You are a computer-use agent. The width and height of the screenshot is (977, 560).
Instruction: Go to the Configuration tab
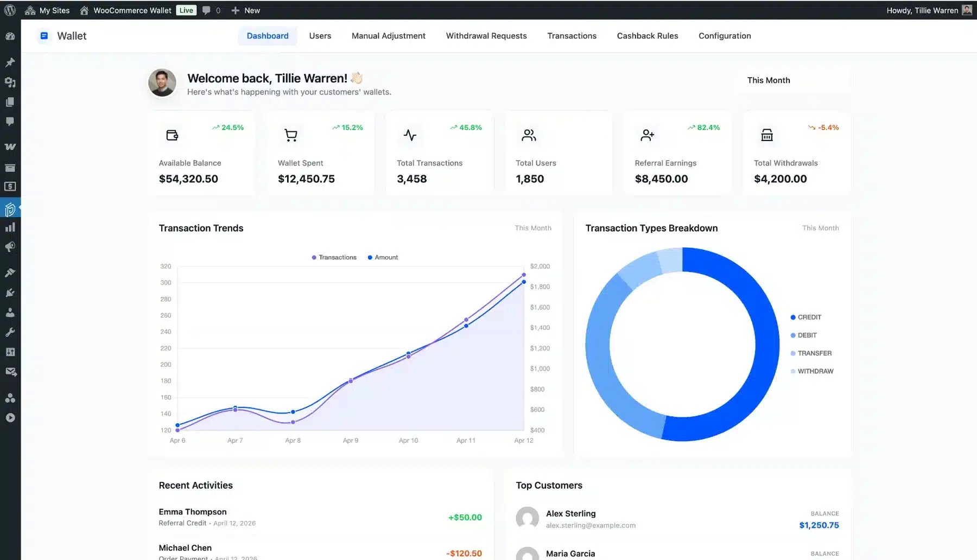(x=725, y=36)
